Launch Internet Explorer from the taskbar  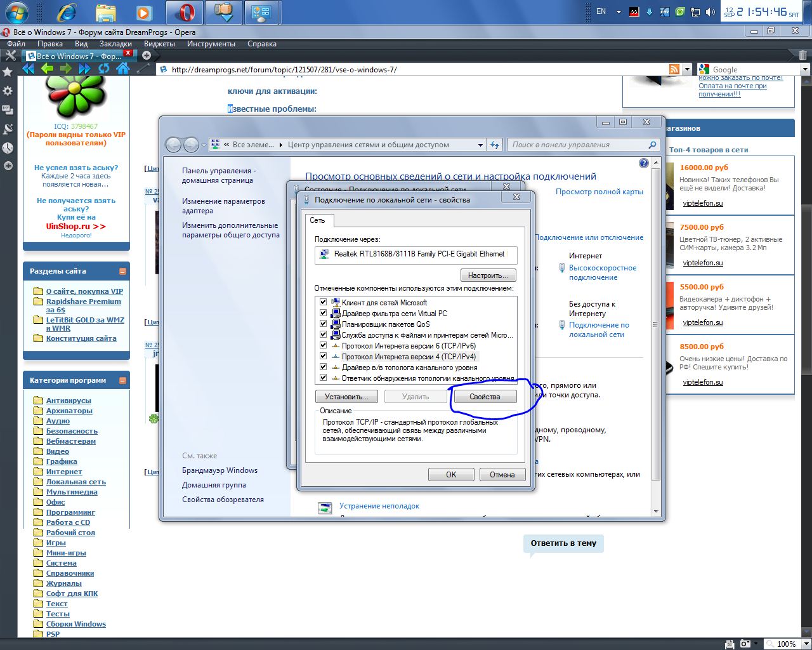click(67, 12)
